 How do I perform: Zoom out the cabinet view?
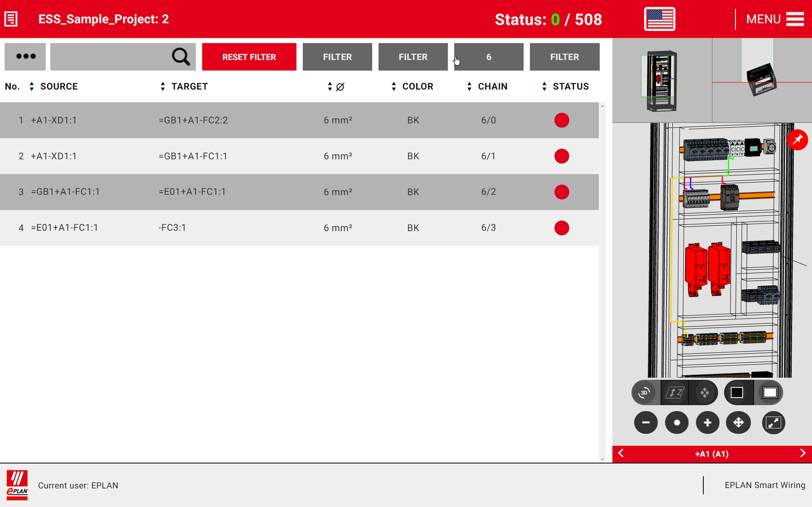pyautogui.click(x=645, y=423)
